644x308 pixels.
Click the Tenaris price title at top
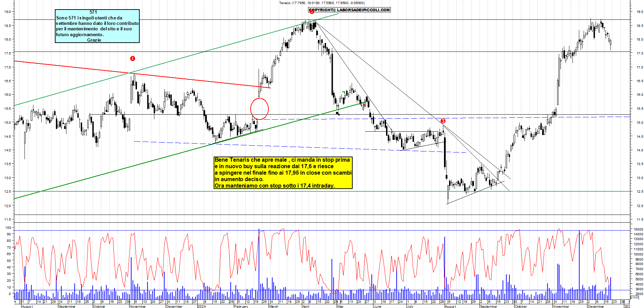click(x=322, y=3)
